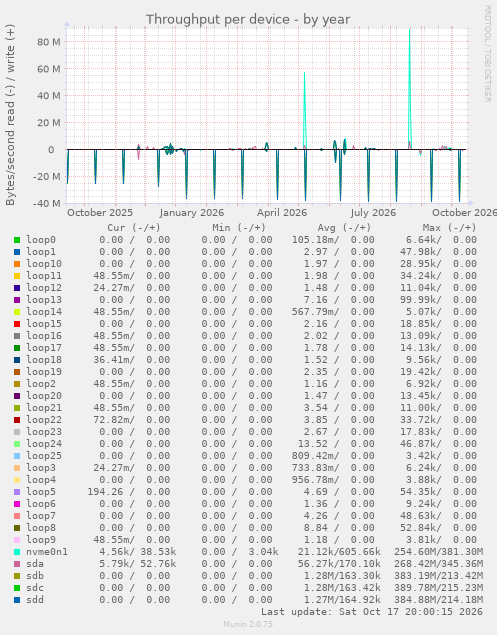Click the loop5 purple legend swatch
This screenshot has height=635, width=497.
click(17, 492)
